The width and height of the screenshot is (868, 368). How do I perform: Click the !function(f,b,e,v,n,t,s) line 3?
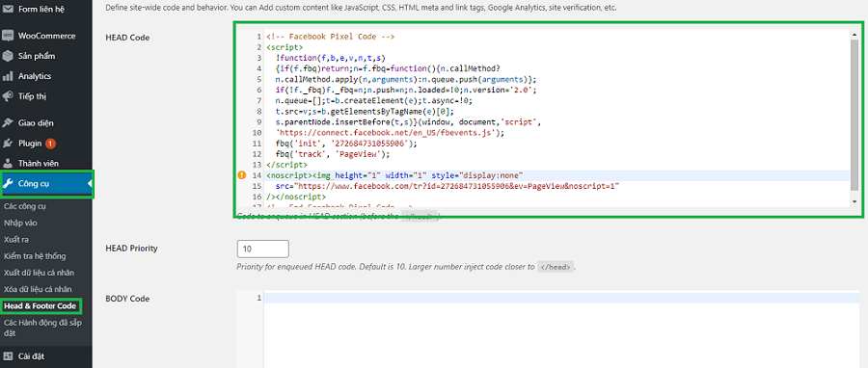pos(330,58)
